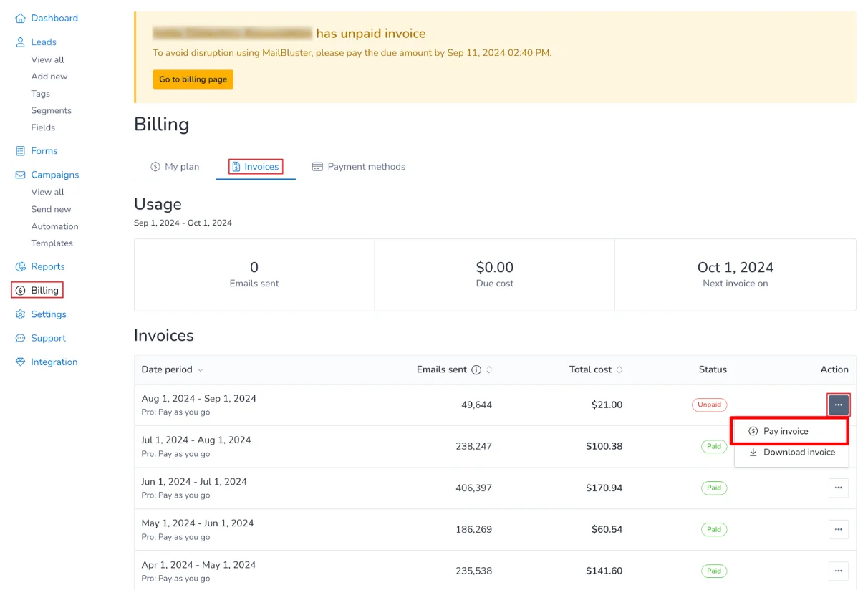Open Templates under Campaigns

[52, 243]
